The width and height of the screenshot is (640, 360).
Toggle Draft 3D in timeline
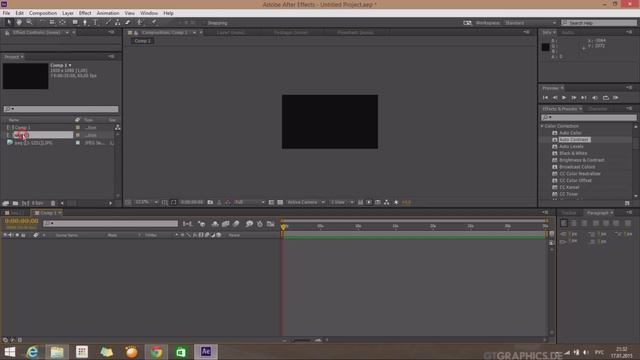(x=202, y=224)
